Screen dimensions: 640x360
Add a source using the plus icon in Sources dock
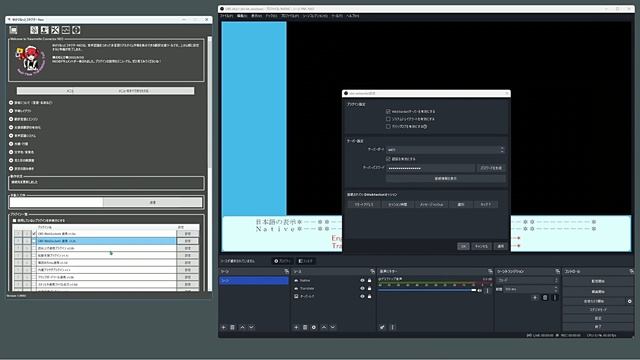click(x=296, y=327)
